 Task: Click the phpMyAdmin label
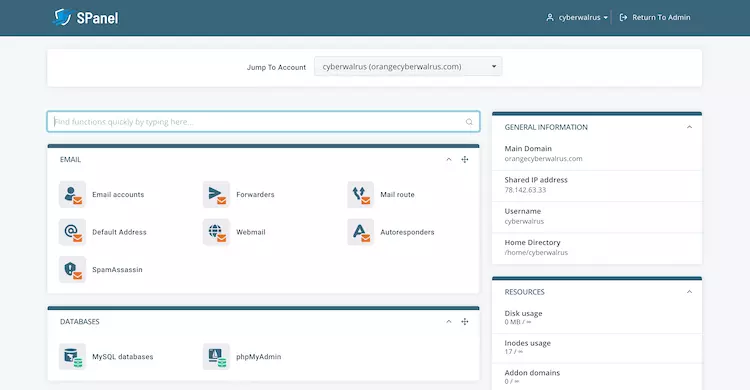tap(259, 357)
